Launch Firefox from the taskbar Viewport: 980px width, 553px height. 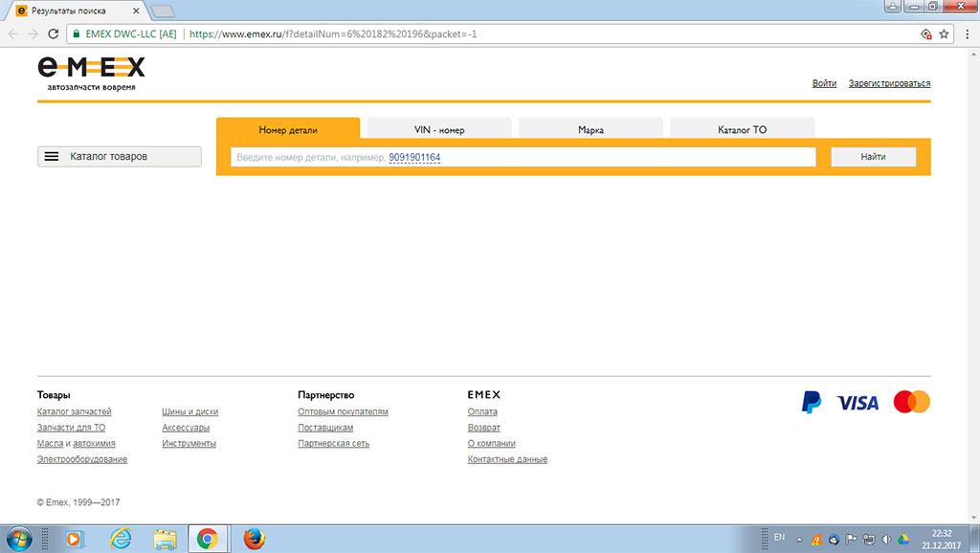253,538
